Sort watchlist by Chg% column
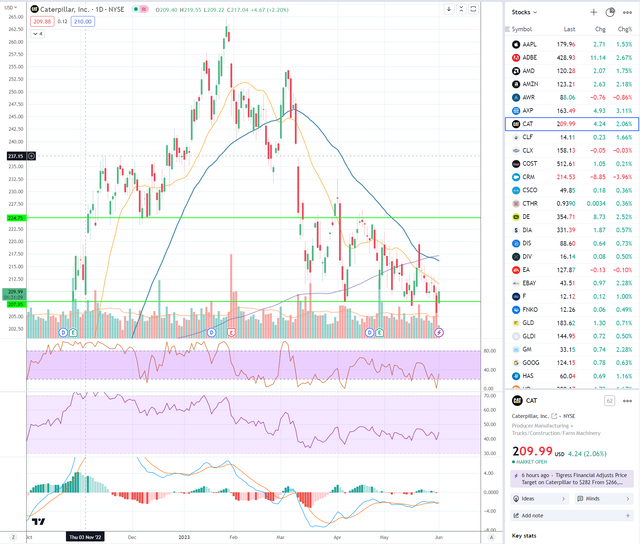Screen dimensions: 640x544 [624, 29]
